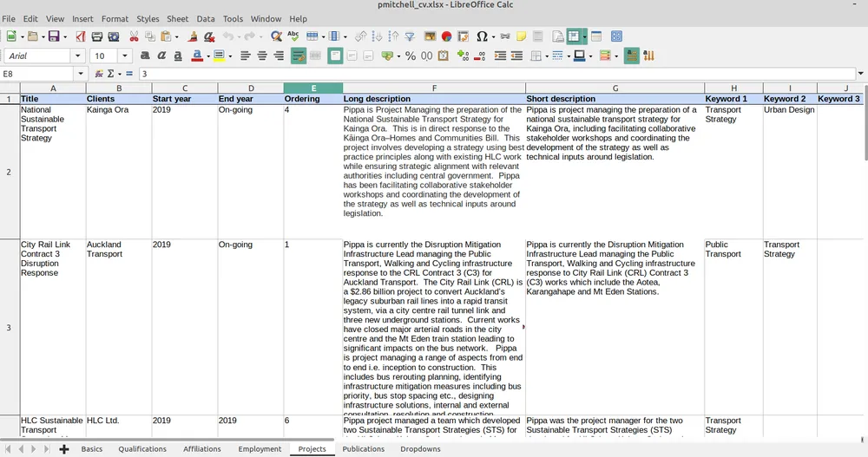
Task: Switch to the Dropdowns sheet tab
Action: [421, 449]
